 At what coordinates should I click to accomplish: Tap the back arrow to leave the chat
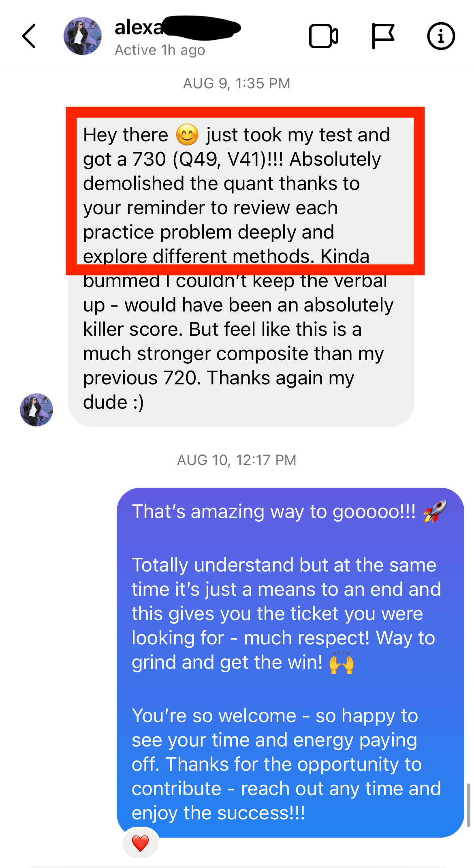tap(29, 36)
